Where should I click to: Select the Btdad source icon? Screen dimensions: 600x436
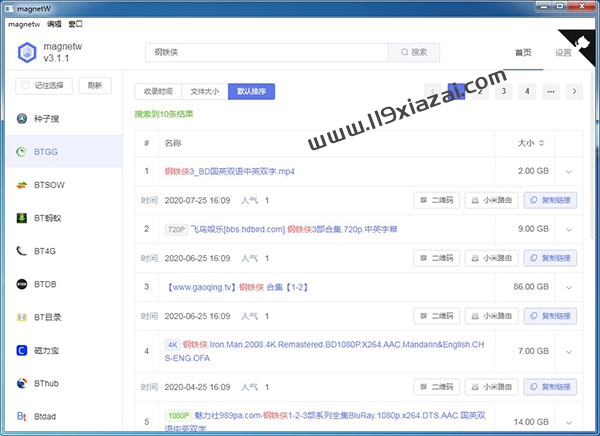(22, 416)
